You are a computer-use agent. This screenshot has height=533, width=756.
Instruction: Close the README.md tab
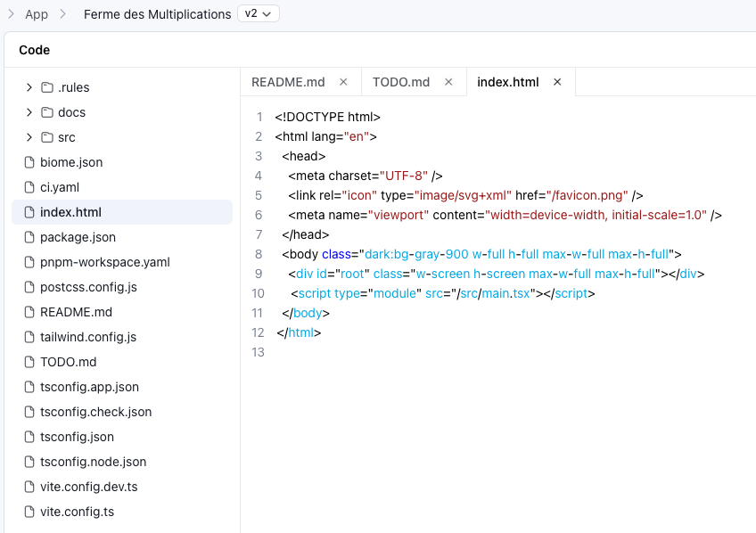(343, 82)
